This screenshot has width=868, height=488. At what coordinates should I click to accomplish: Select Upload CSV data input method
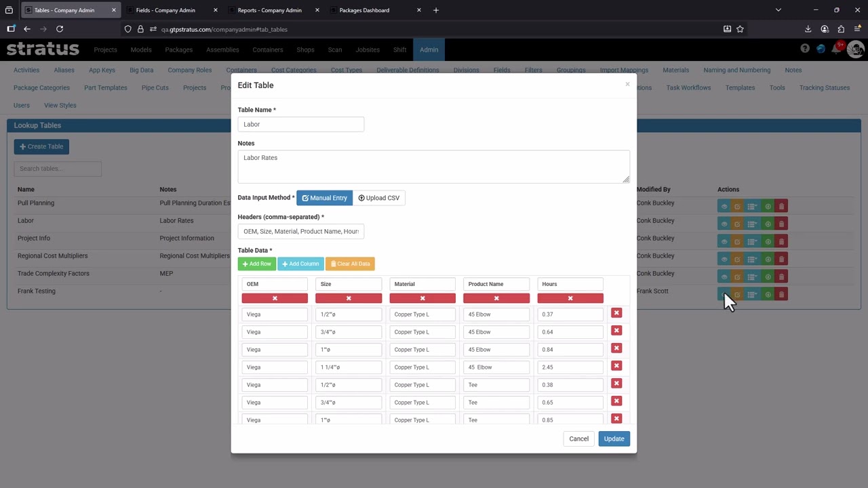pyautogui.click(x=379, y=198)
